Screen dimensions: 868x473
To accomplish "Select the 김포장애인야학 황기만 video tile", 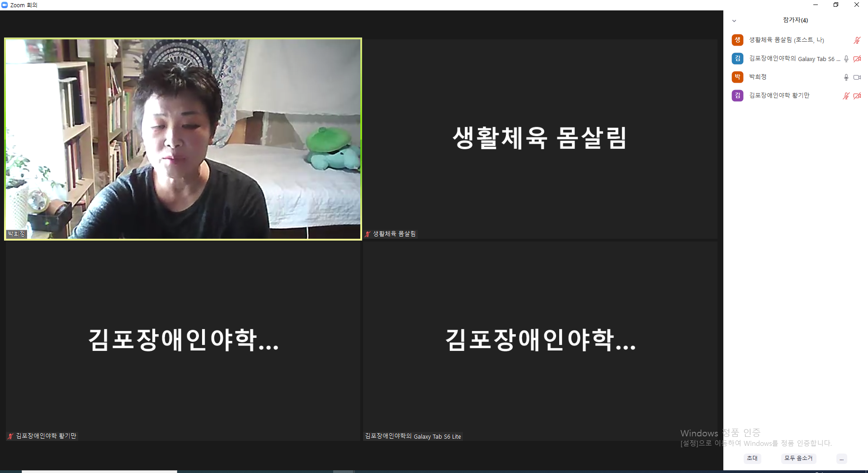I will (183, 341).
